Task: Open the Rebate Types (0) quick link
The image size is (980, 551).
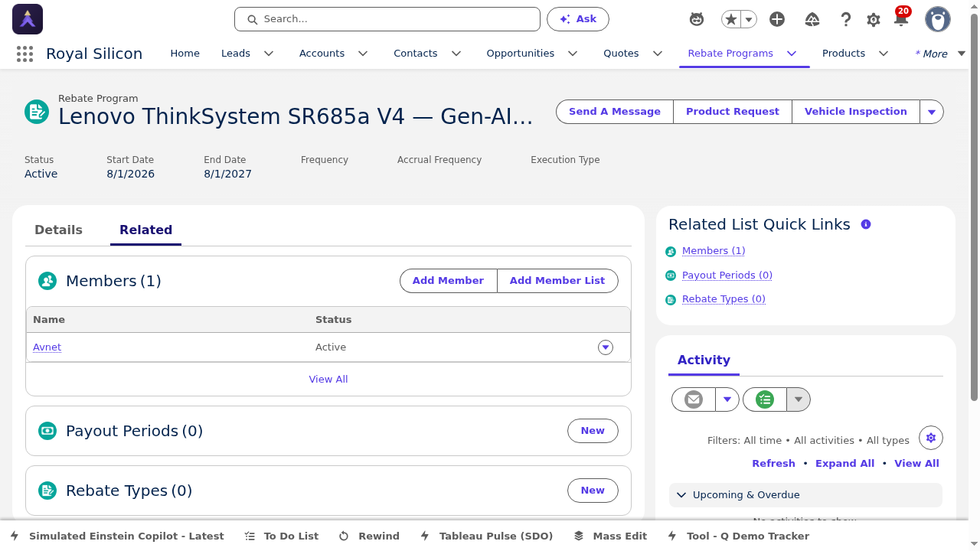Action: [x=724, y=299]
